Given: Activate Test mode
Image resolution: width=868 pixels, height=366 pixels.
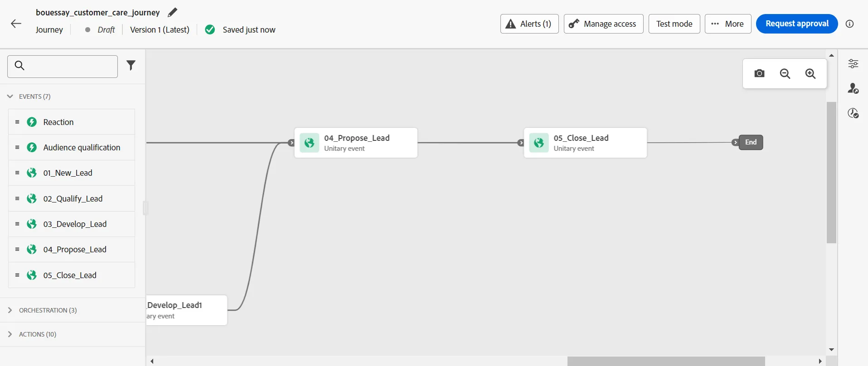Looking at the screenshot, I should (x=674, y=24).
